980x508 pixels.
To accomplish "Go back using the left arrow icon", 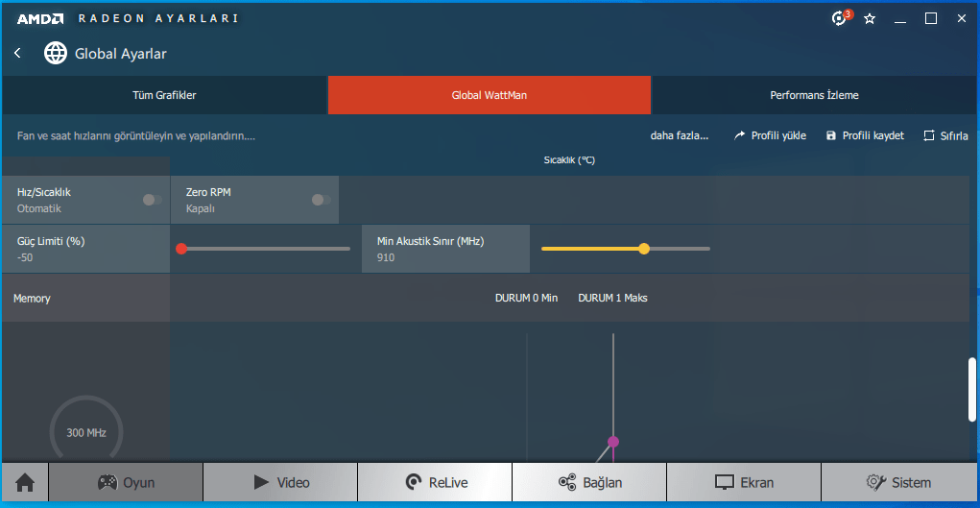I will [x=17, y=53].
